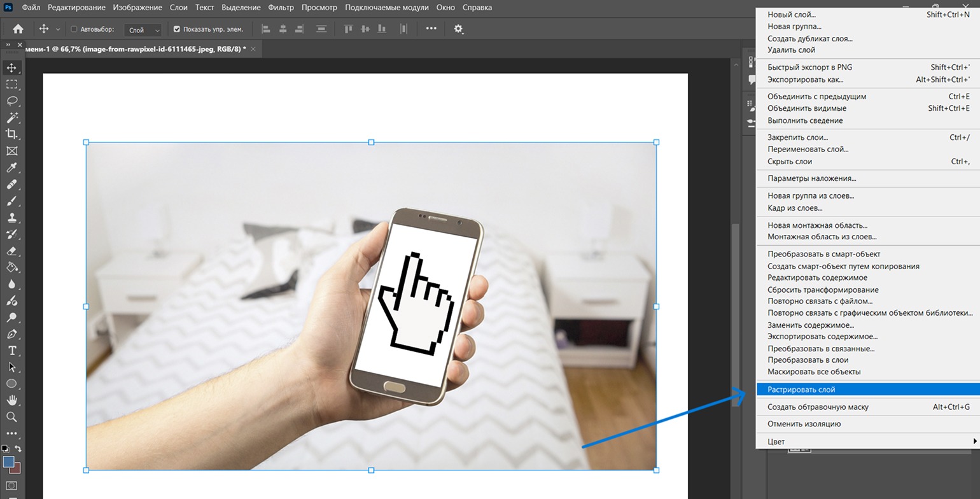The width and height of the screenshot is (980, 499).
Task: Click the three dots more options button
Action: click(431, 29)
